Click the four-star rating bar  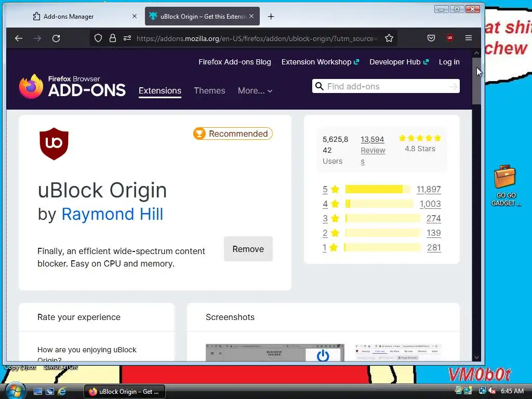tap(379, 204)
